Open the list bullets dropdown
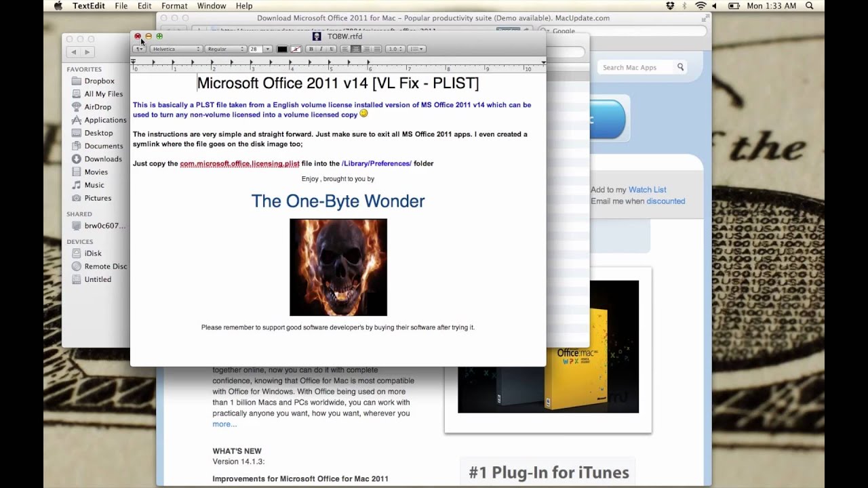 point(417,49)
